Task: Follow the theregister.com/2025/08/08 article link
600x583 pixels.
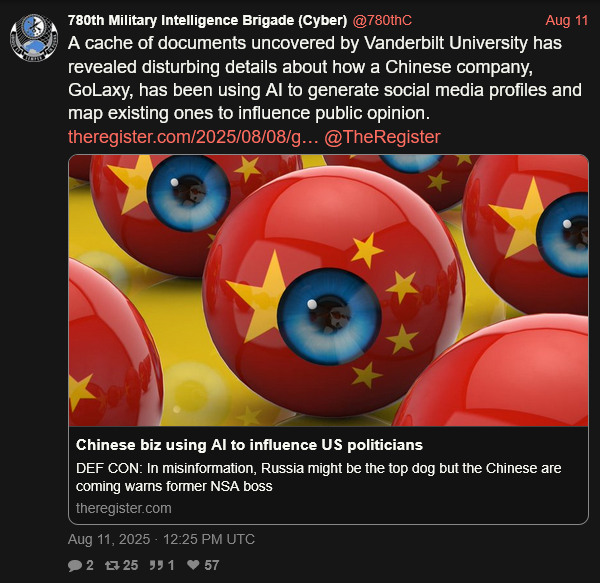Action: [193, 137]
